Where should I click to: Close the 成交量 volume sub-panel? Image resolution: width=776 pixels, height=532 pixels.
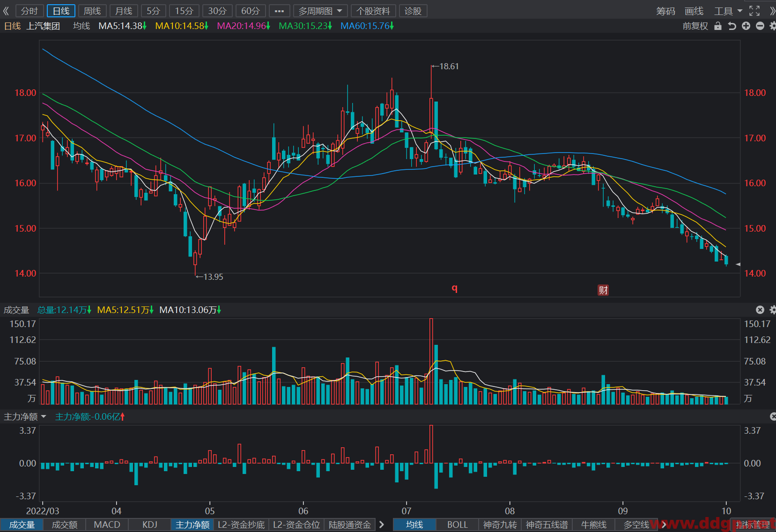pyautogui.click(x=760, y=310)
